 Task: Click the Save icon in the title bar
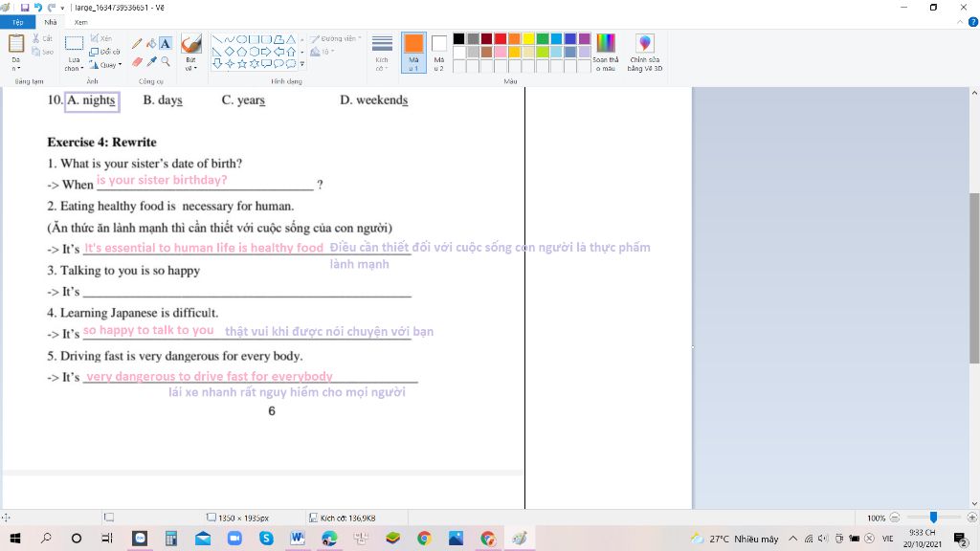[25, 8]
